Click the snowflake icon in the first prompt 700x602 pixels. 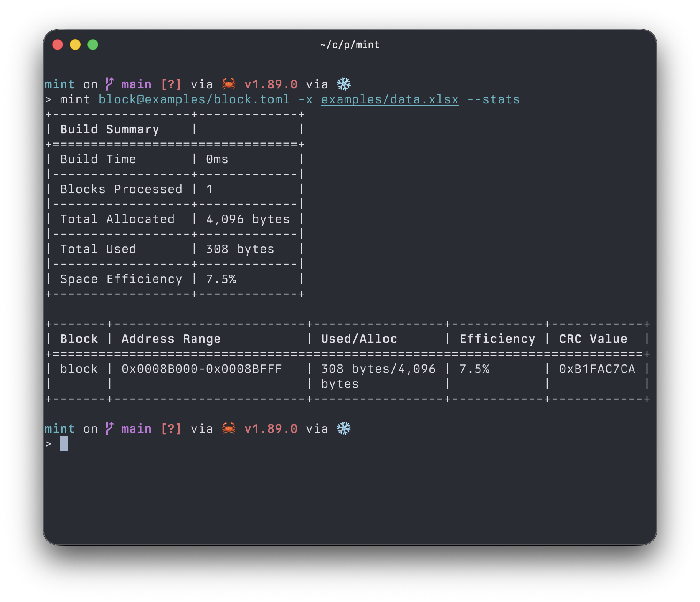(343, 84)
